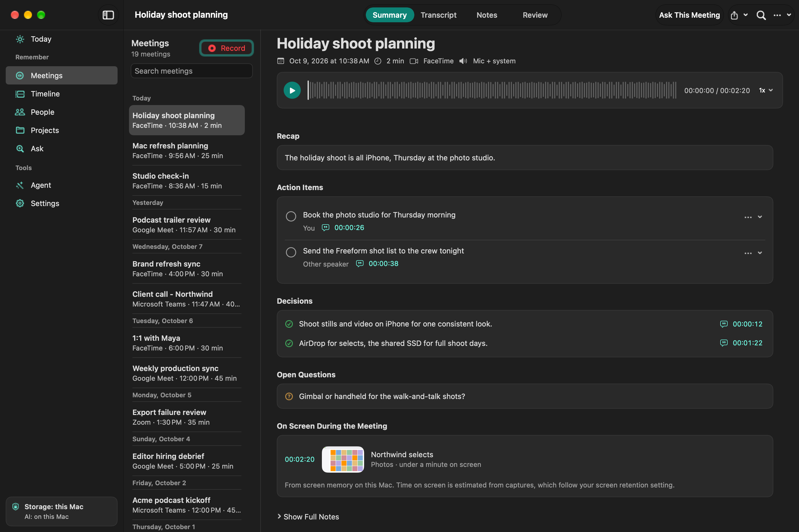Open Settings from the sidebar
799x532 pixels.
tap(61, 203)
